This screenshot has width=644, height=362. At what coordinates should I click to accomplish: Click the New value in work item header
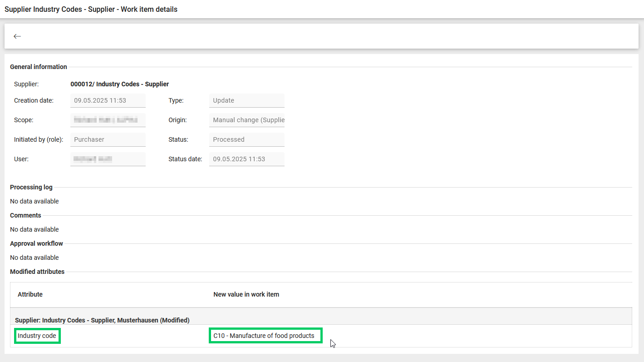(246, 294)
